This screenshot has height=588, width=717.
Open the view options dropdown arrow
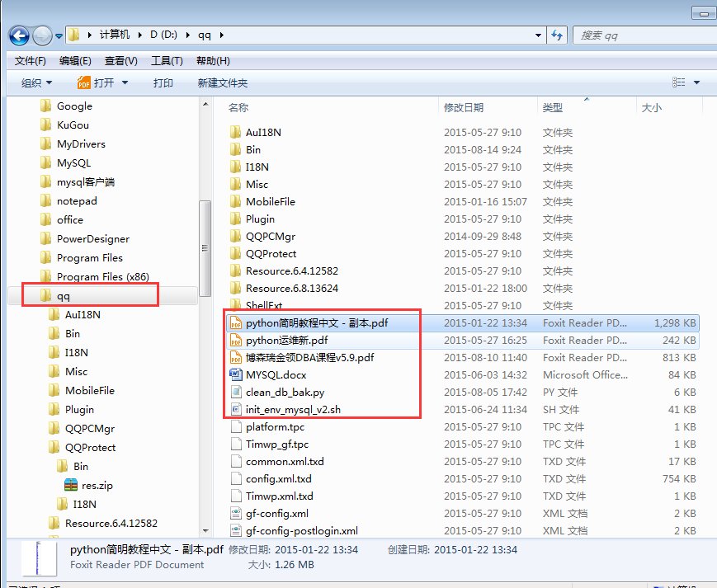coord(697,82)
